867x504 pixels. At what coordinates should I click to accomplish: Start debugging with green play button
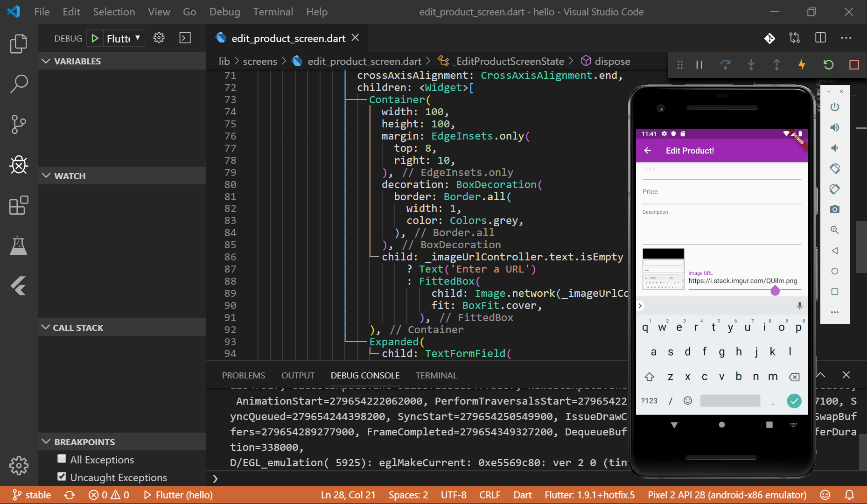coord(95,38)
